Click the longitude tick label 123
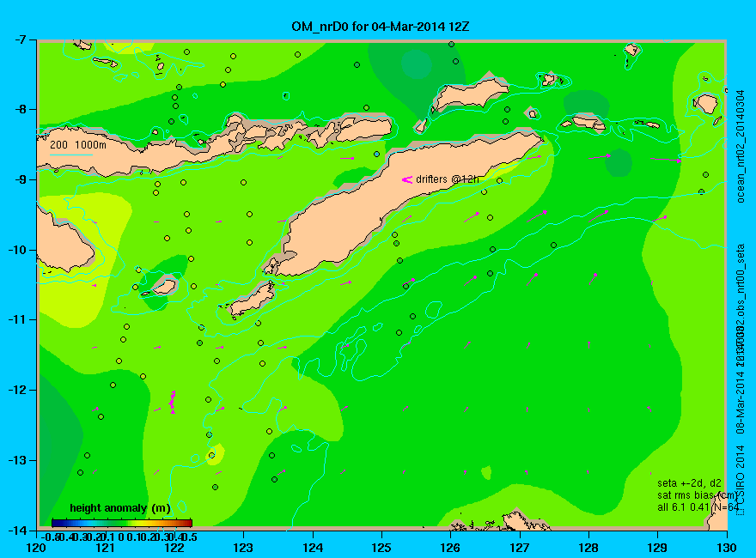This screenshot has width=756, height=558. point(243,548)
